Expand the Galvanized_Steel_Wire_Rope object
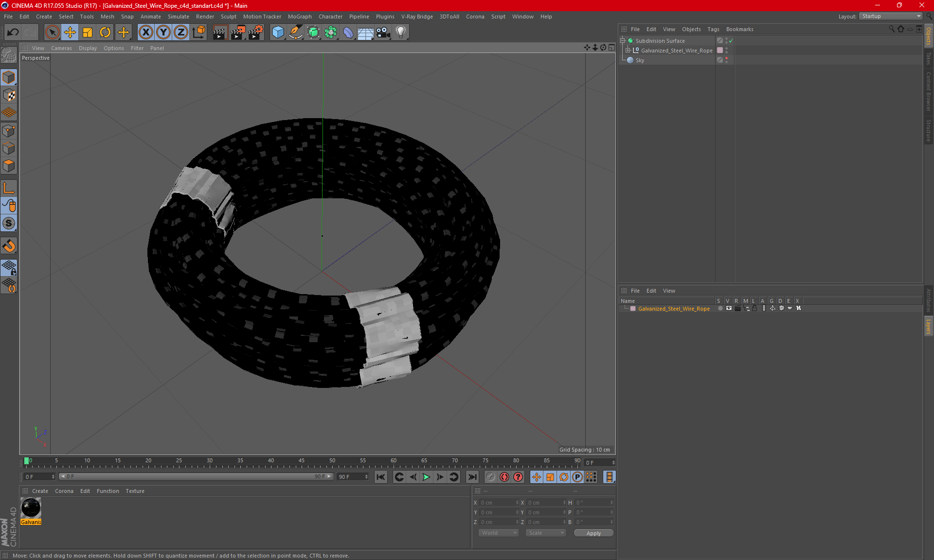Image resolution: width=934 pixels, height=560 pixels. click(628, 50)
